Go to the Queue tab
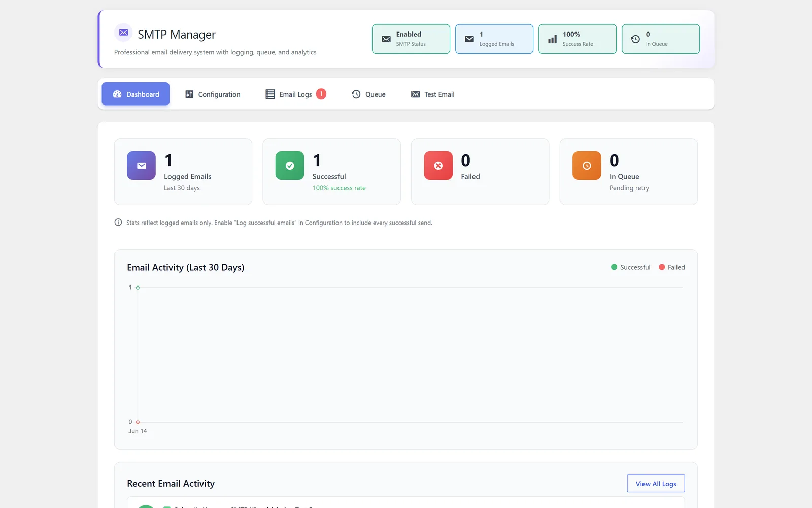 pyautogui.click(x=368, y=94)
